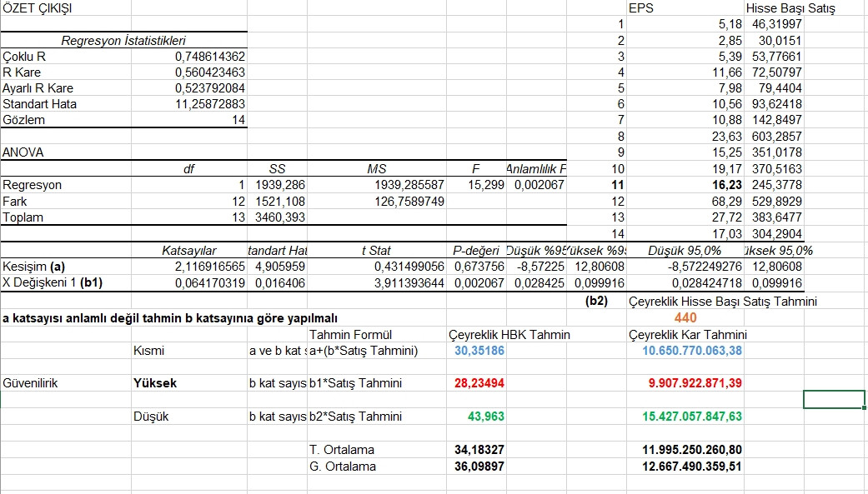Select the Çeyreklik Kar Tahmini header
Viewport: 868px width, 494px height.
688,335
